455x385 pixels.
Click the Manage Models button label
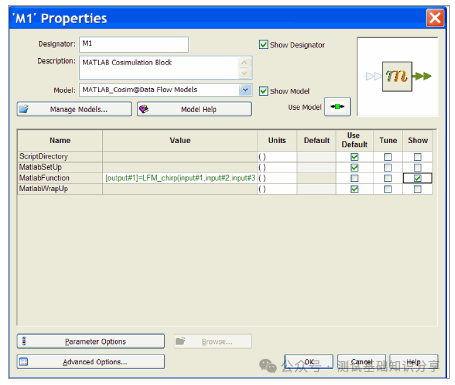[x=79, y=109]
